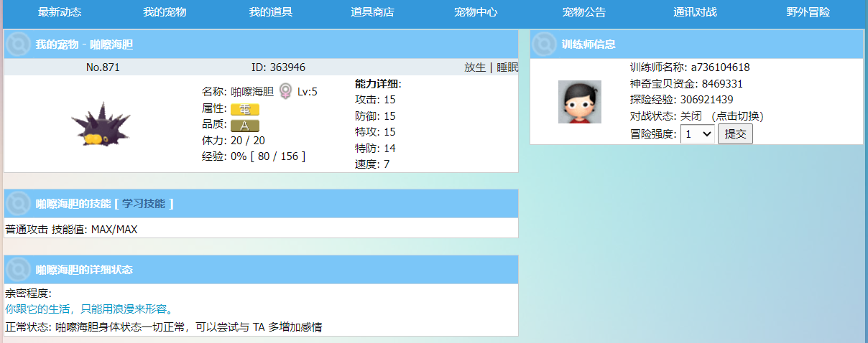The image size is (868, 343).
Task: Open the 最新动态 menu item
Action: click(60, 12)
